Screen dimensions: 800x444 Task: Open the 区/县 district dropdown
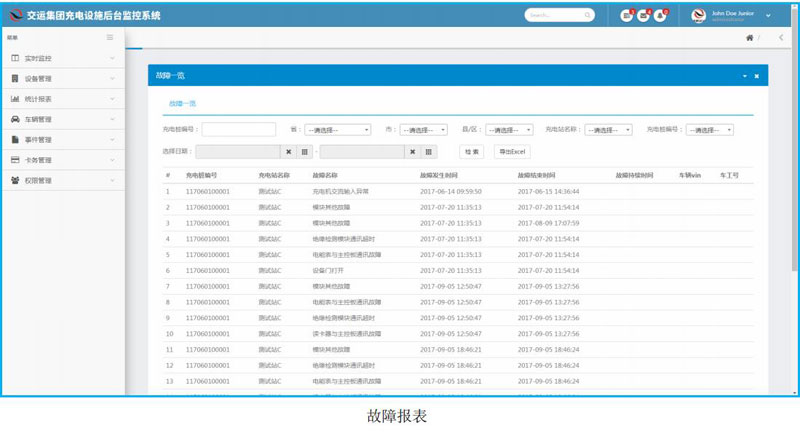[x=510, y=130]
